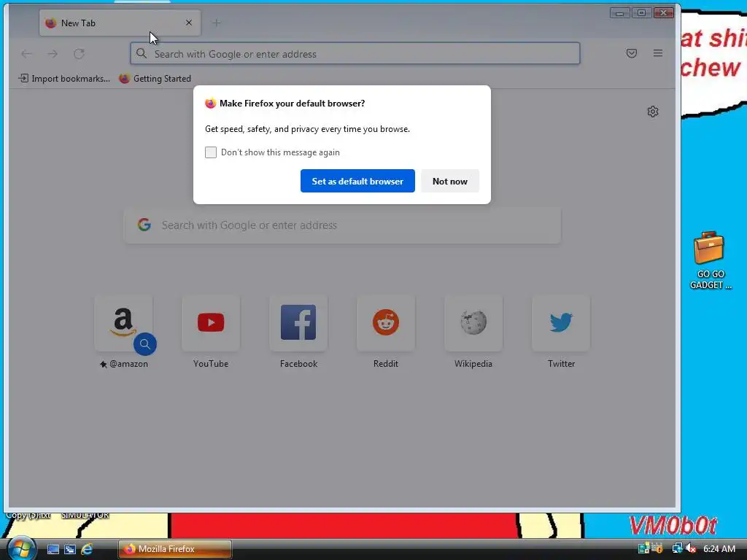This screenshot has height=560, width=747.
Task: Reload page with the refresh icon
Action: [x=79, y=54]
